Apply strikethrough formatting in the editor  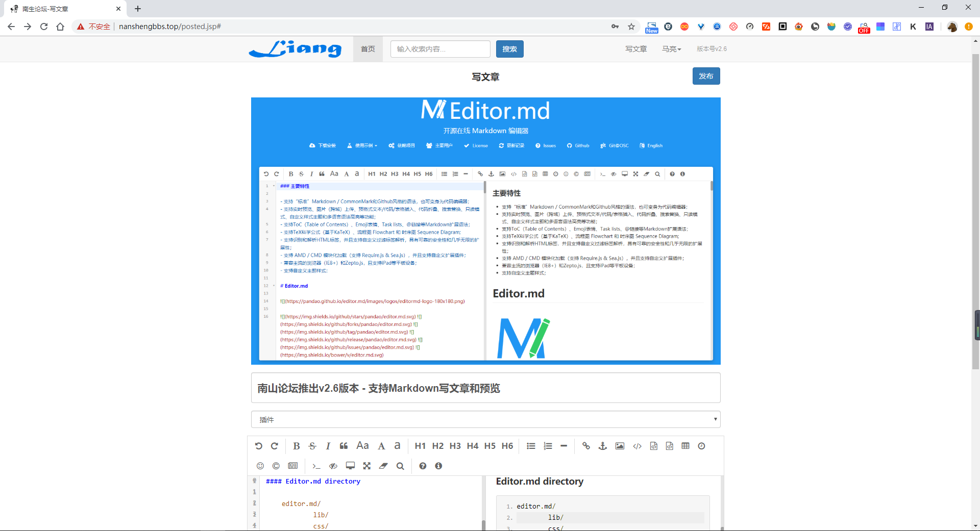312,446
